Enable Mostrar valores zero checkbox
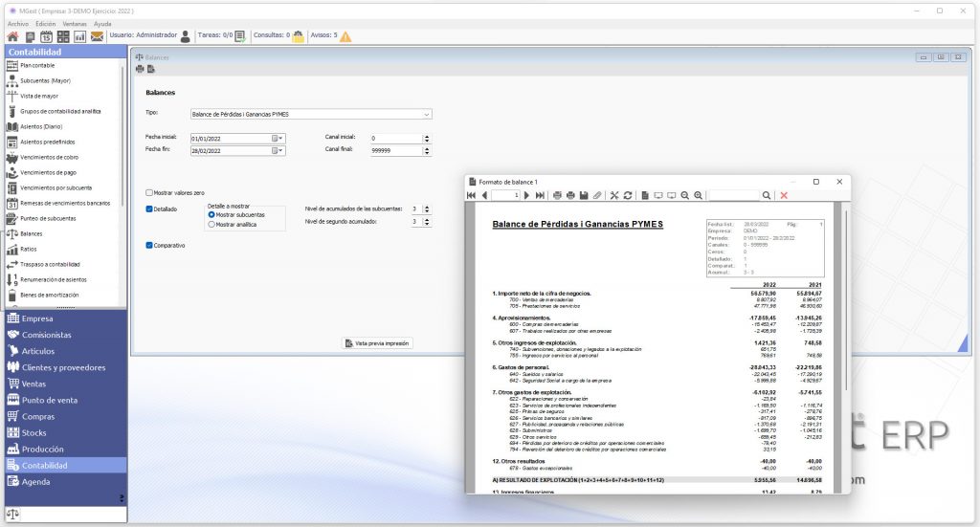Screen dimensions: 980x527 coord(149,193)
